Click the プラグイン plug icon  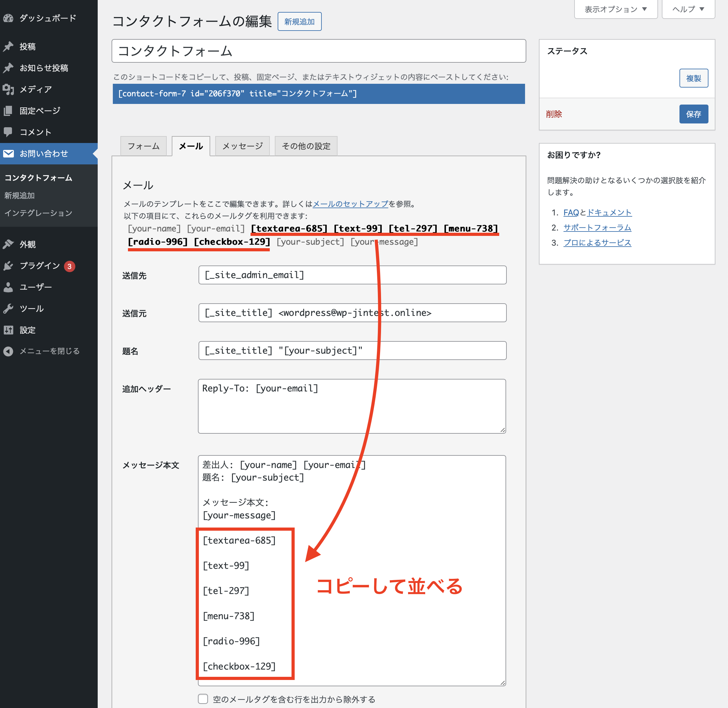8,265
